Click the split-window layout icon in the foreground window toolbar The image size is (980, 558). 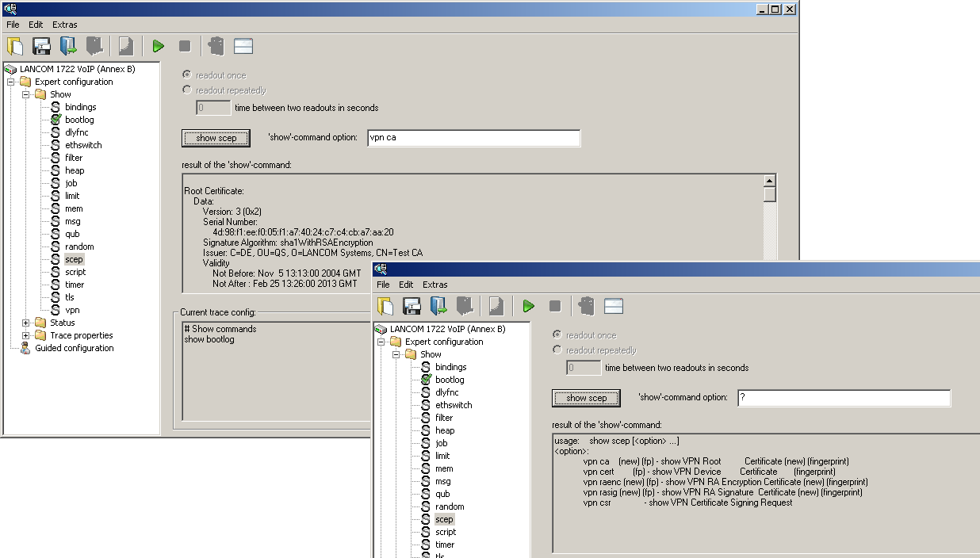click(614, 306)
